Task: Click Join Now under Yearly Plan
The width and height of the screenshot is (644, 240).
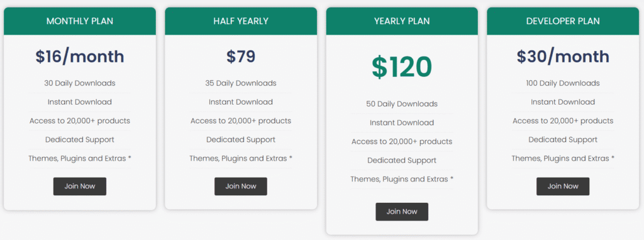Action: [402, 212]
